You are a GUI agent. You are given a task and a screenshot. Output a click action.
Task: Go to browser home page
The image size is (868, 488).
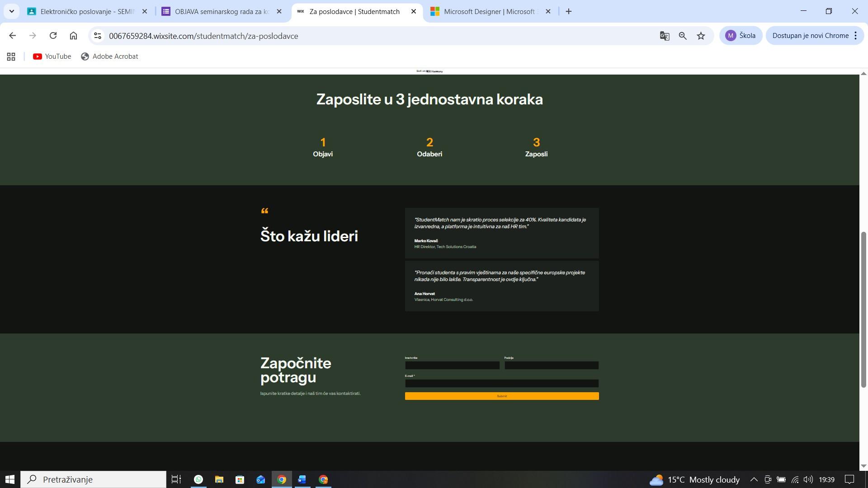[73, 36]
